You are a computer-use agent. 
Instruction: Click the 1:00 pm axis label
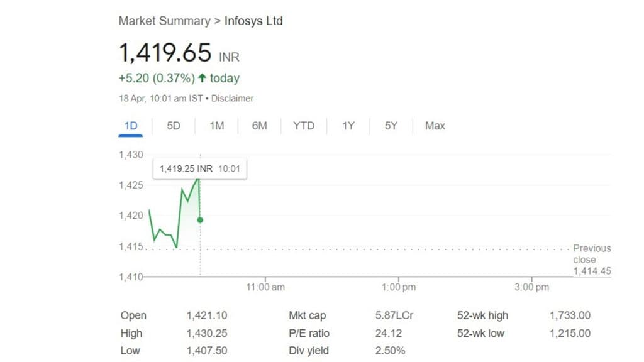[x=398, y=287]
